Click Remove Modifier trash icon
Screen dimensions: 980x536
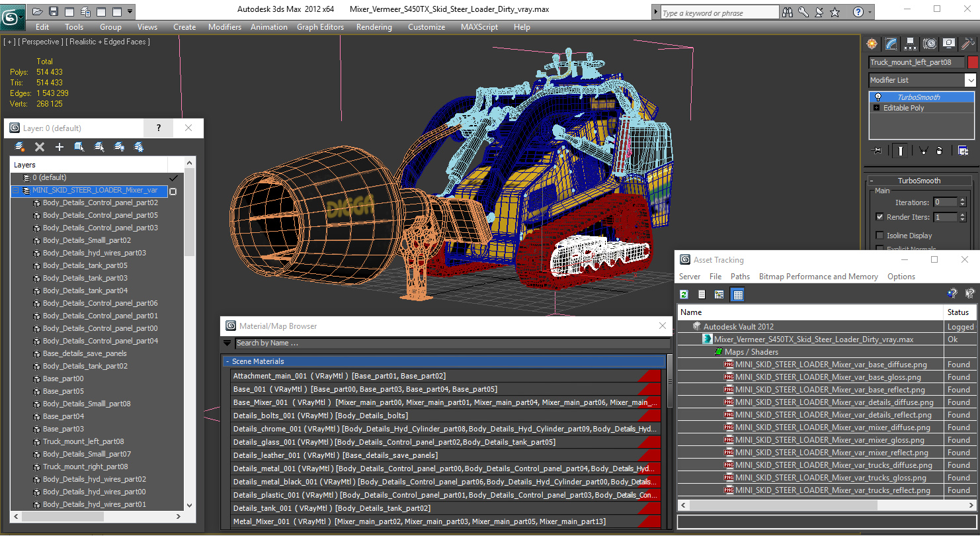pyautogui.click(x=940, y=151)
